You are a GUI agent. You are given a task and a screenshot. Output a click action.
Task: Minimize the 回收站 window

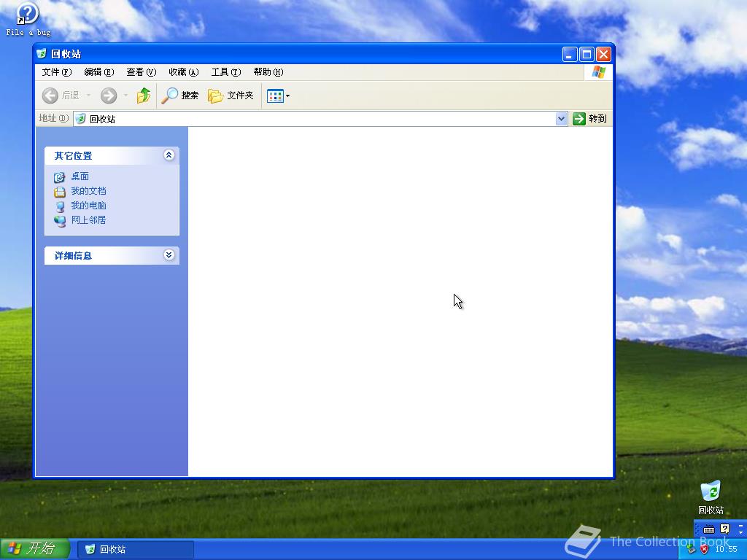click(569, 54)
